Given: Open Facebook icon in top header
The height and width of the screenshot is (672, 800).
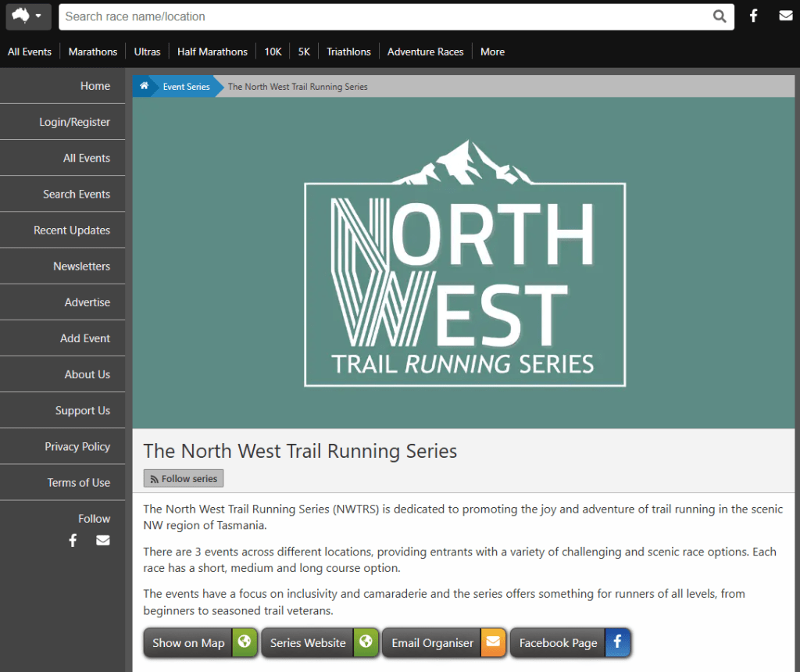Looking at the screenshot, I should (754, 16).
